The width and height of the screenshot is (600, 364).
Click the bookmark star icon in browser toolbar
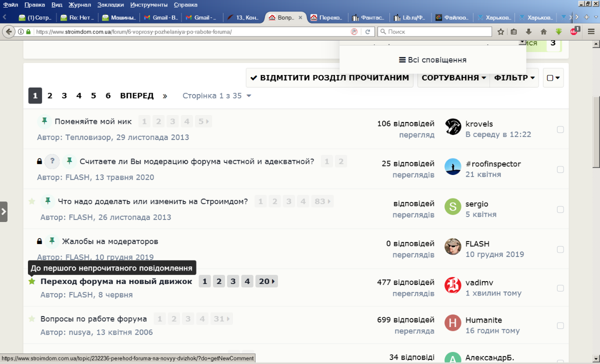point(501,31)
